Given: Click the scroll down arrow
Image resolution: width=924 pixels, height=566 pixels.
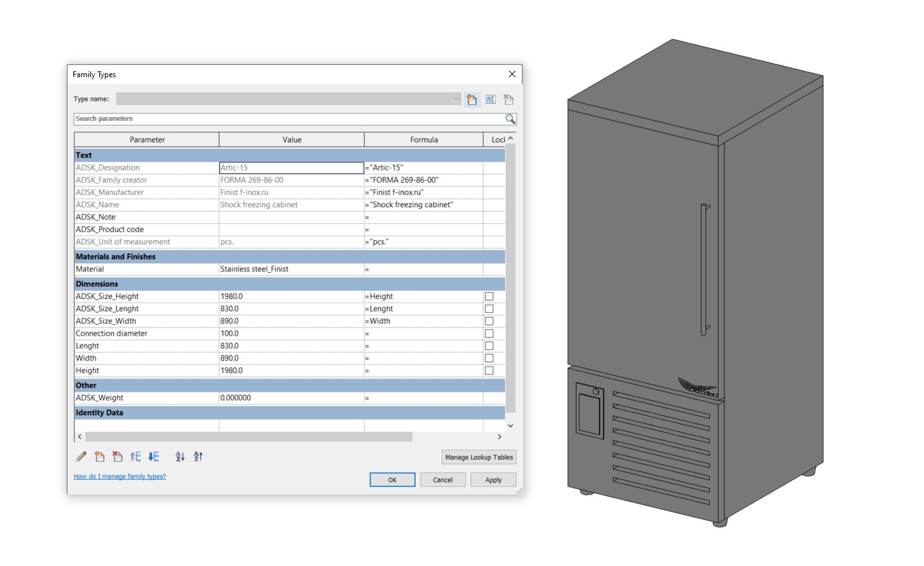Looking at the screenshot, I should click(511, 426).
